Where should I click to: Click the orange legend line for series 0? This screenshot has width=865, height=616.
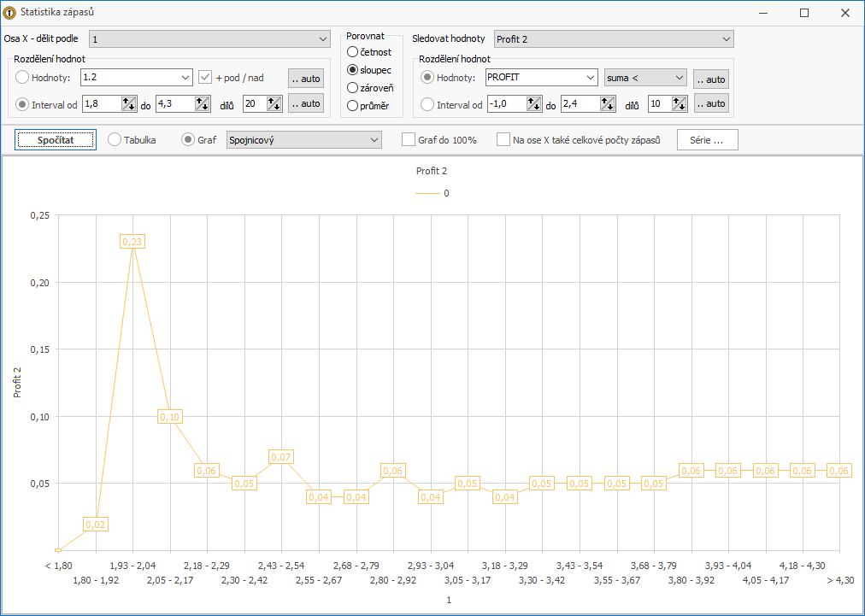(x=427, y=194)
